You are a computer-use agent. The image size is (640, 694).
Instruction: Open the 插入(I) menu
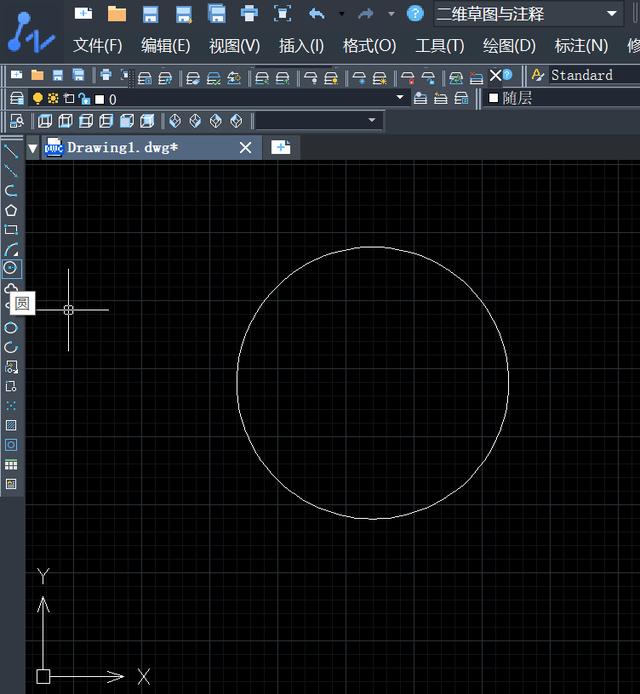tap(301, 46)
